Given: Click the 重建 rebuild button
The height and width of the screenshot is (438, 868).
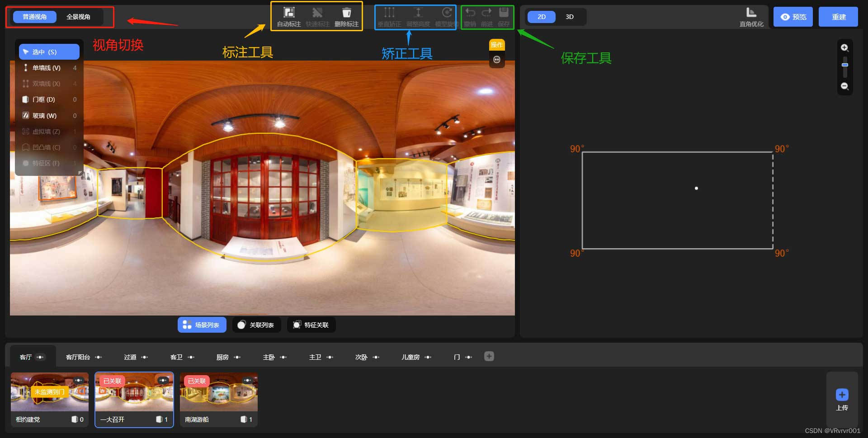Looking at the screenshot, I should click(x=838, y=17).
